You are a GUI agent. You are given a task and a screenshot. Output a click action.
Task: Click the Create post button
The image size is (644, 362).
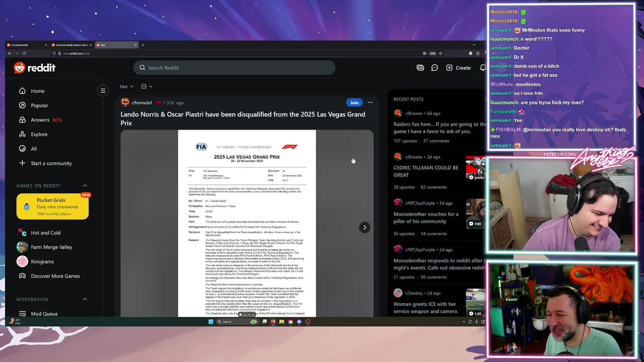pyautogui.click(x=458, y=68)
